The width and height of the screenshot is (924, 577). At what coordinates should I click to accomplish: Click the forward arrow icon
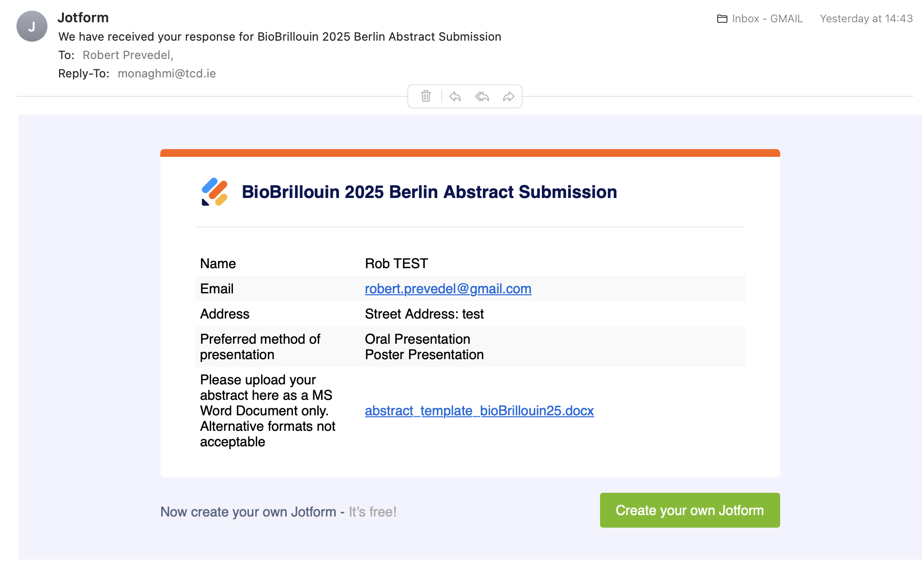[508, 96]
